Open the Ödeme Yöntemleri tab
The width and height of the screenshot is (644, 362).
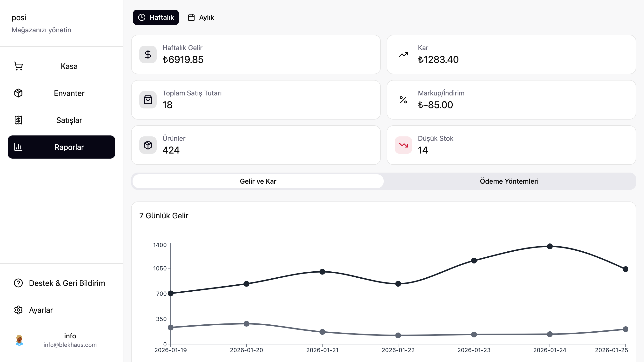point(509,181)
